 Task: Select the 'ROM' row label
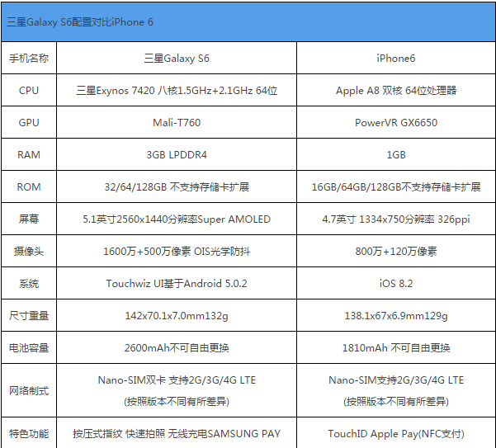29,186
